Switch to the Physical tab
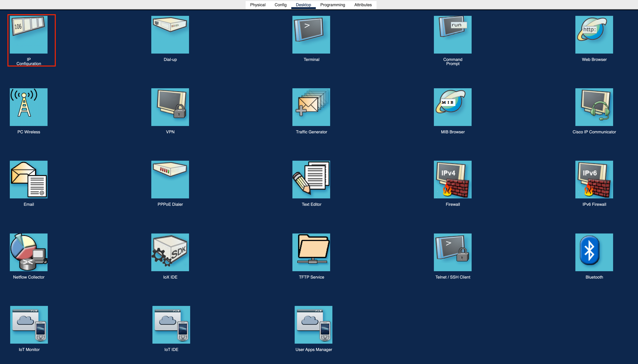 (x=258, y=5)
